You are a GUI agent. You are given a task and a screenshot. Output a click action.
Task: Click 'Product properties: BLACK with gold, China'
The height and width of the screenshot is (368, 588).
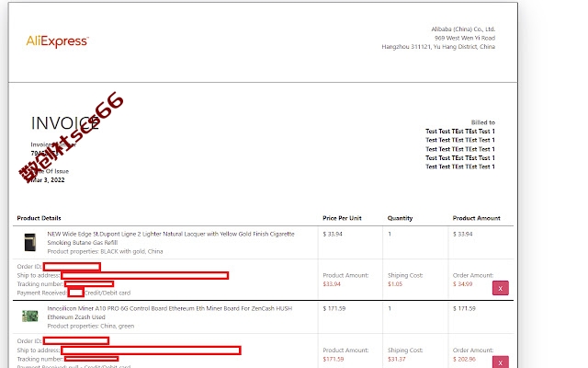click(x=105, y=251)
